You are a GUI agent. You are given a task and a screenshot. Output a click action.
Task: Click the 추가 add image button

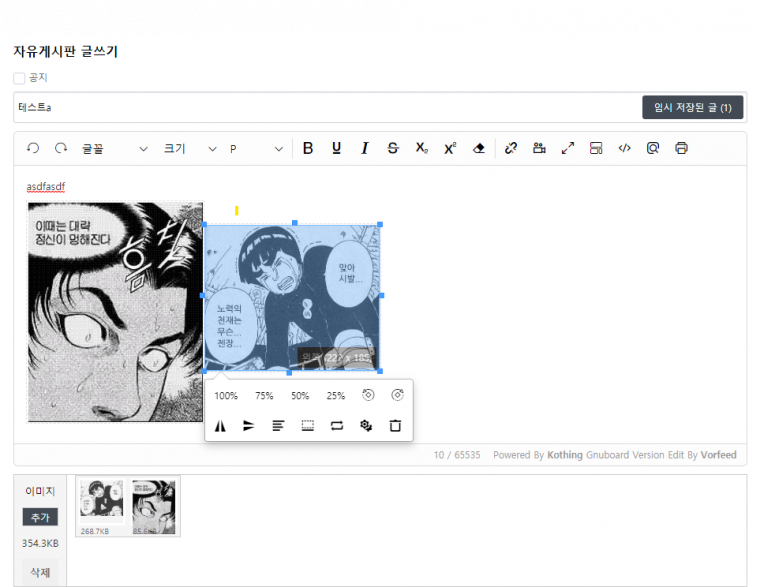coord(40,517)
